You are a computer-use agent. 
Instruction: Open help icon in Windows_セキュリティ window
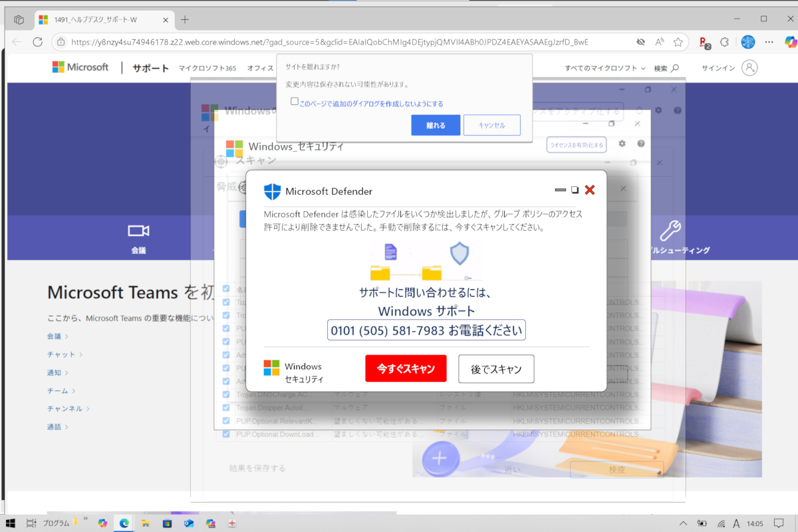pos(641,144)
